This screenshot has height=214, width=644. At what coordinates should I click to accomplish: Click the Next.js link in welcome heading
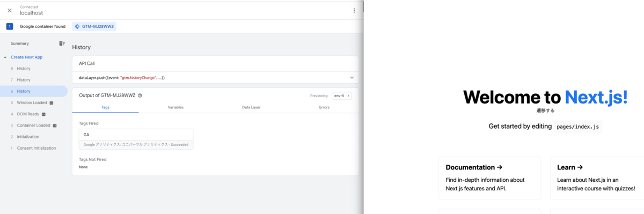pyautogui.click(x=596, y=97)
